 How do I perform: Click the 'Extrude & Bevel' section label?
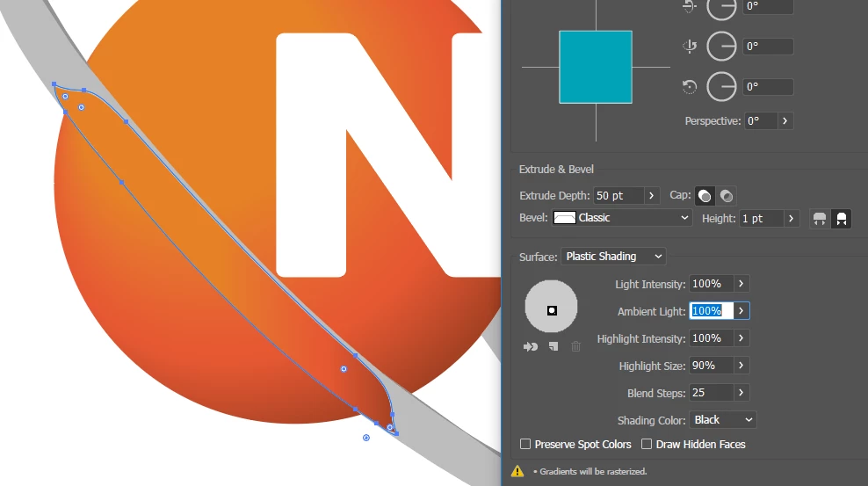[x=556, y=170]
